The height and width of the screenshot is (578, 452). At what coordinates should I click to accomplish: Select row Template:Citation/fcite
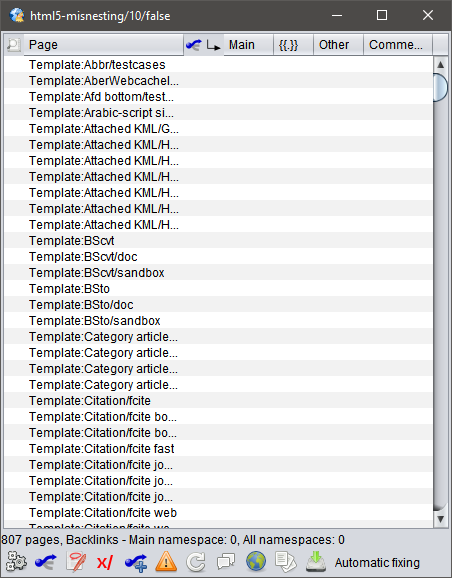(x=218, y=401)
